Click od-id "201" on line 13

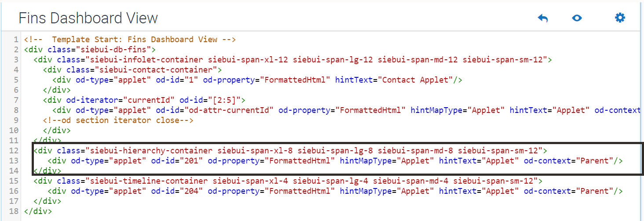pos(191,160)
